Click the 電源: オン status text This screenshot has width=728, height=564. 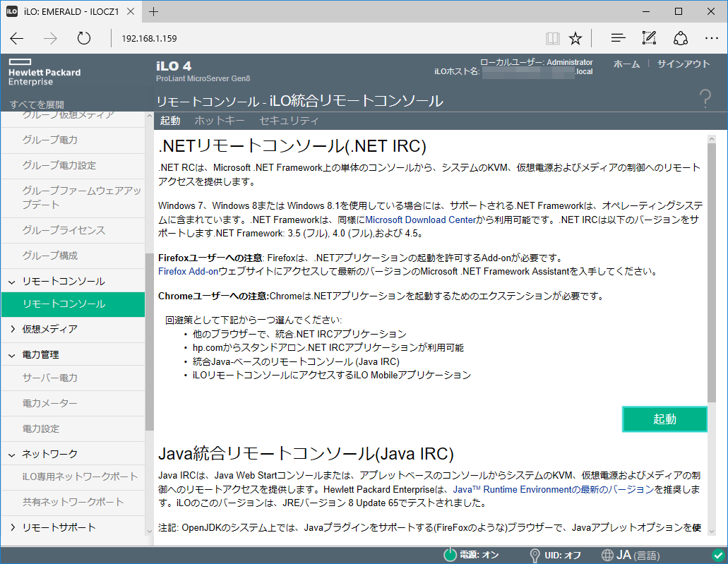pos(479,556)
